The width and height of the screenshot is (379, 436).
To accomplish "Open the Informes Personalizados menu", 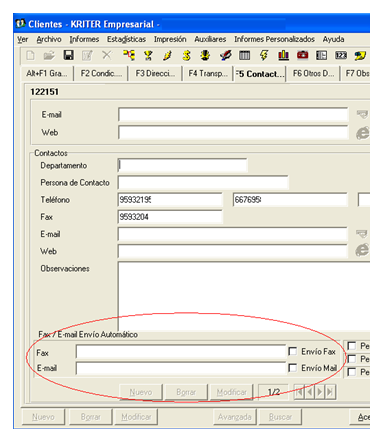I will coord(274,39).
